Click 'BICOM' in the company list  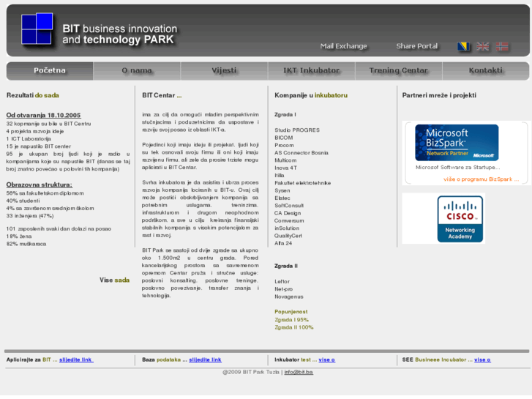click(284, 138)
